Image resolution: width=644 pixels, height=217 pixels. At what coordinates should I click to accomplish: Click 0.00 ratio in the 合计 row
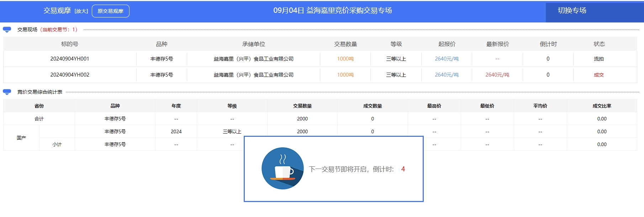coord(602,119)
